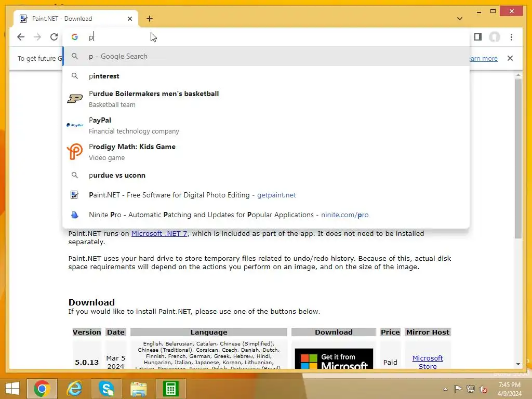Image resolution: width=532 pixels, height=399 pixels.
Task: Open the Ninite Pro ninite.com/pro suggestion
Action: point(266,215)
